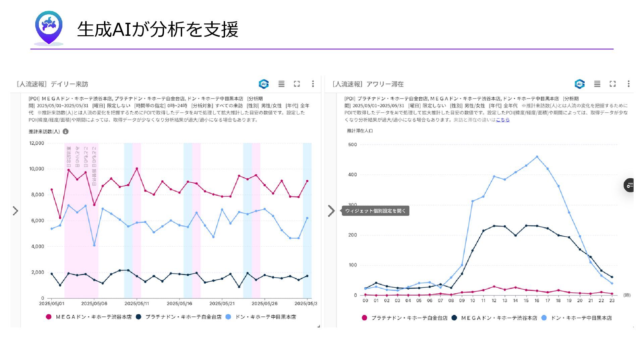This screenshot has height=362, width=644.
Task: Click dark floating settings icon at right edge
Action: [629, 185]
